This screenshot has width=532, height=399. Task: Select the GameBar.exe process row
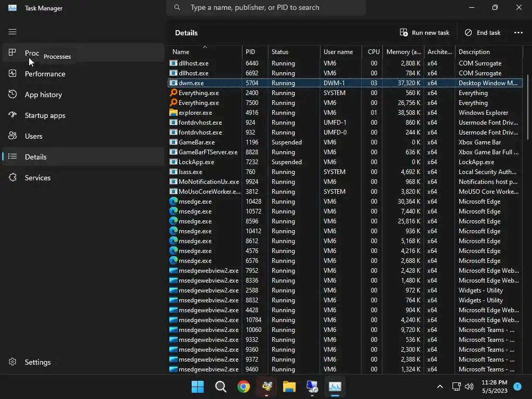[345, 142]
